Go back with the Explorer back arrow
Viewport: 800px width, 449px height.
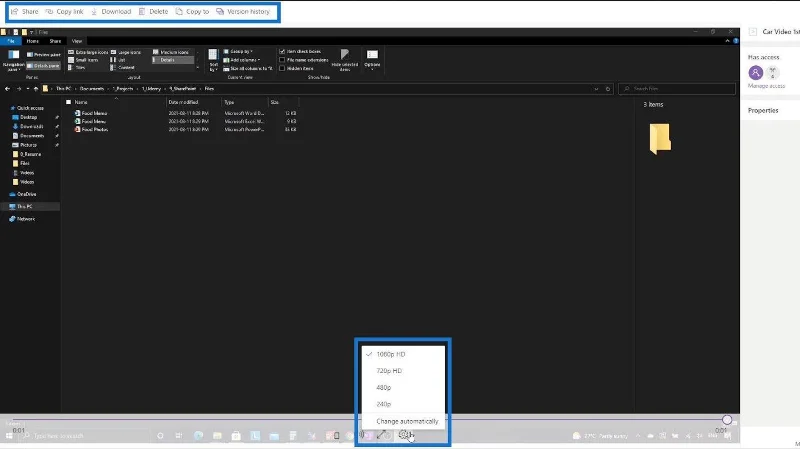7,89
